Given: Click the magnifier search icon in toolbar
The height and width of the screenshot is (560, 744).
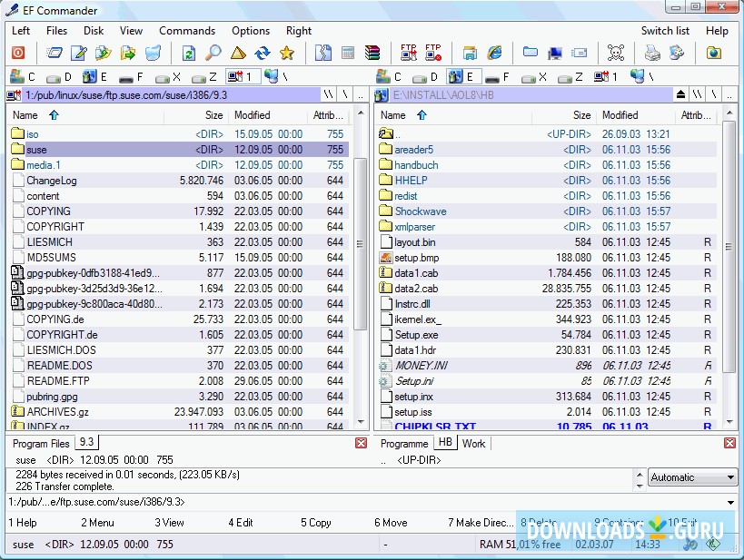Looking at the screenshot, I should pos(213,54).
